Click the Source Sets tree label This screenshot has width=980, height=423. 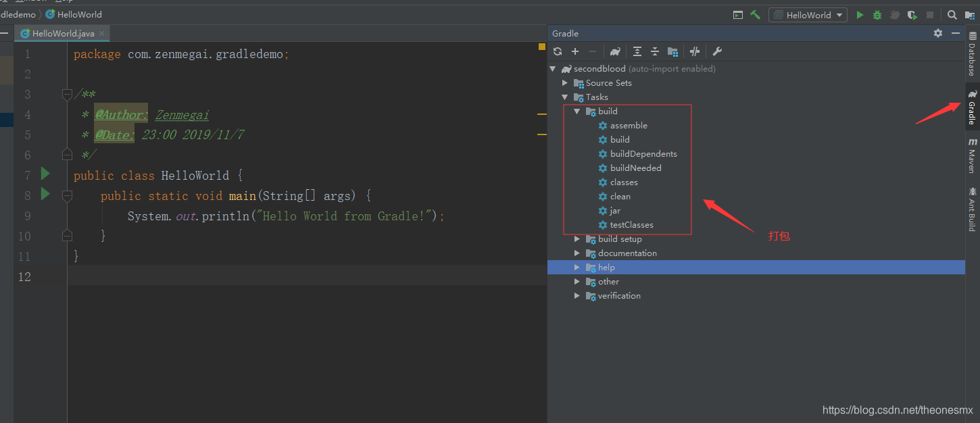(609, 83)
